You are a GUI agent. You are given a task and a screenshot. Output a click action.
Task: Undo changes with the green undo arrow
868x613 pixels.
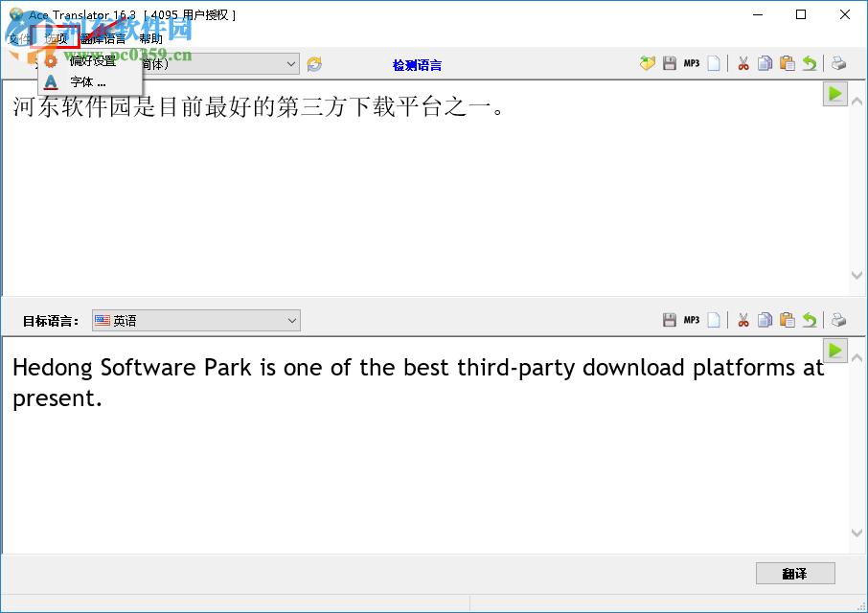[810, 63]
